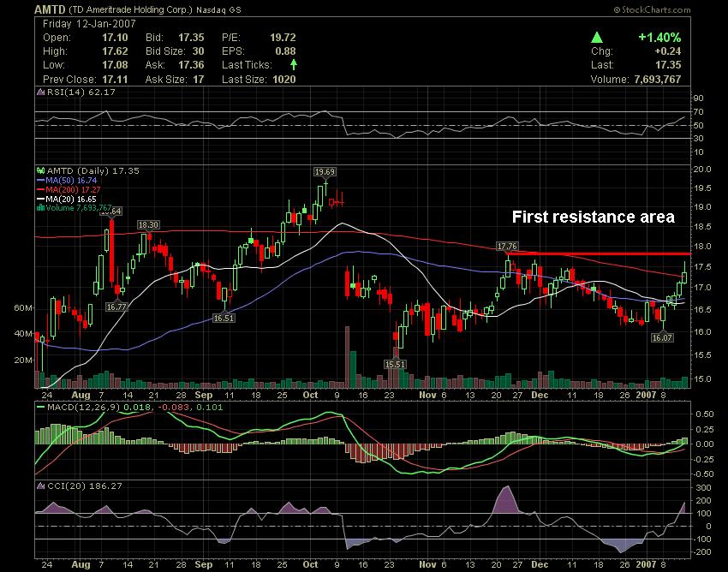Click the Prev Close value 17.11
The image size is (728, 572).
pos(115,79)
